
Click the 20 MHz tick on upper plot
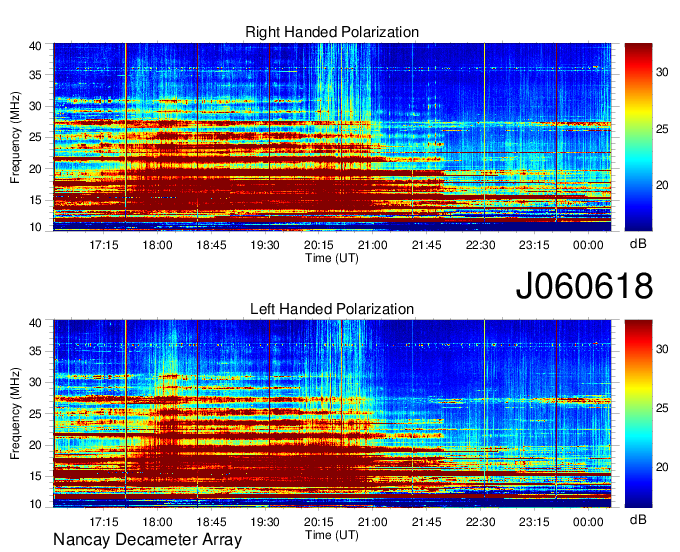35,169
